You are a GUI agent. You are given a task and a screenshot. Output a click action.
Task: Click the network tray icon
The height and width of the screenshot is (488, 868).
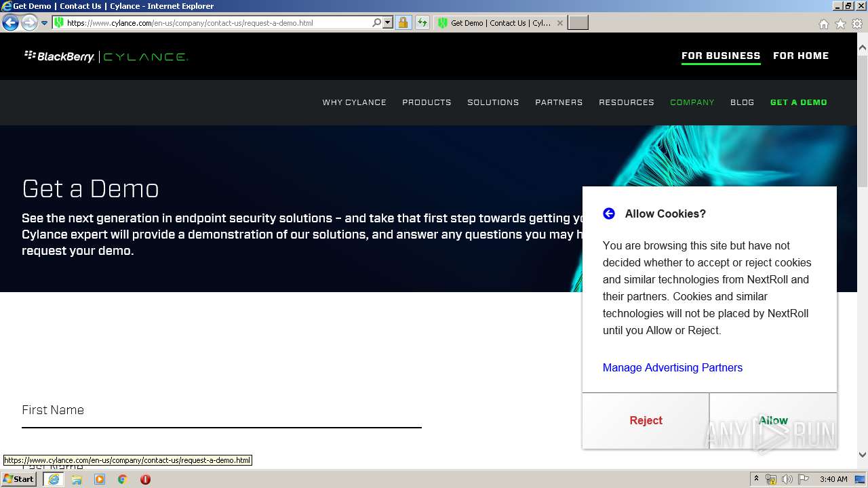pos(771,479)
